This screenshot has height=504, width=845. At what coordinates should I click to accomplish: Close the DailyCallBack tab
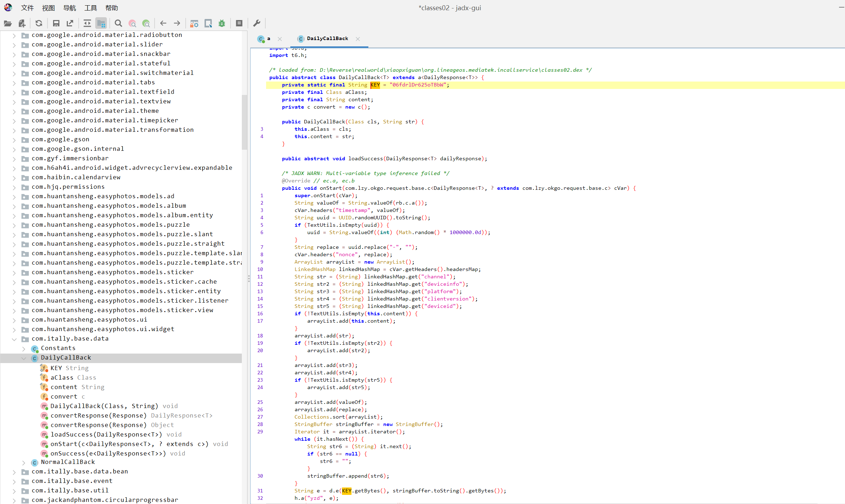pos(358,39)
